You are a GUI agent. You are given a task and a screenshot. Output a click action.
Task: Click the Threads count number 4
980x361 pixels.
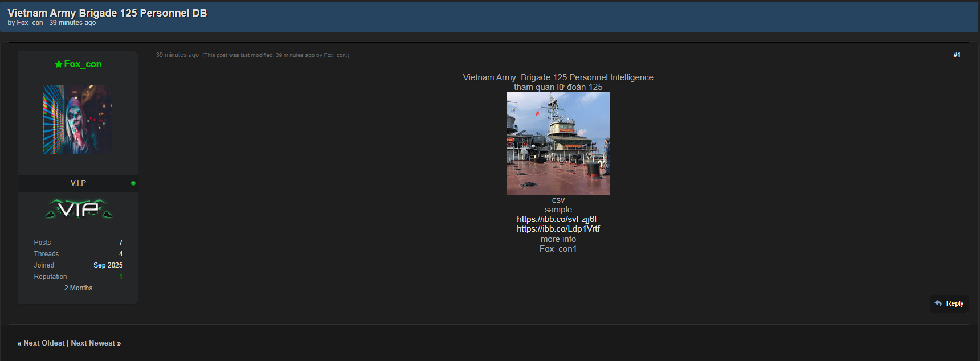[x=121, y=254]
